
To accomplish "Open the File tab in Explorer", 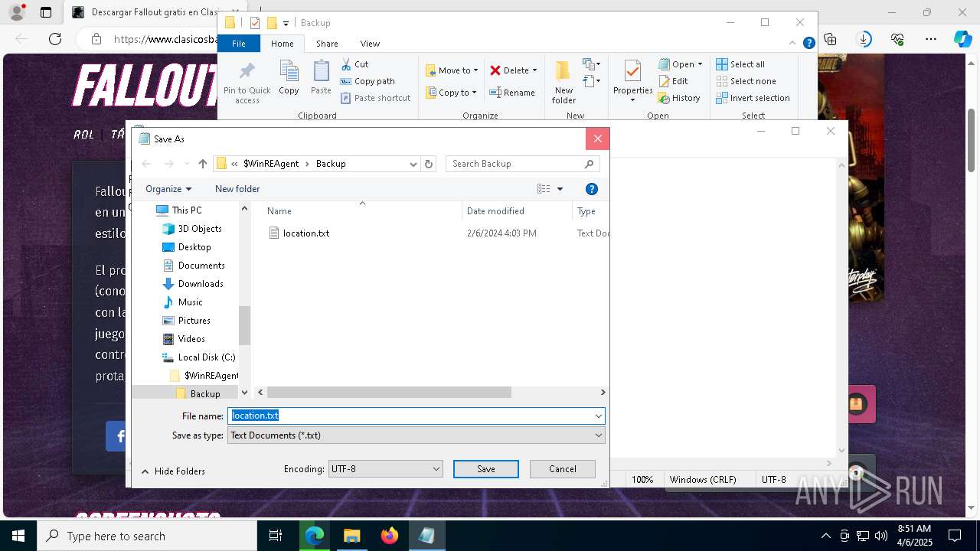I will coord(239,44).
